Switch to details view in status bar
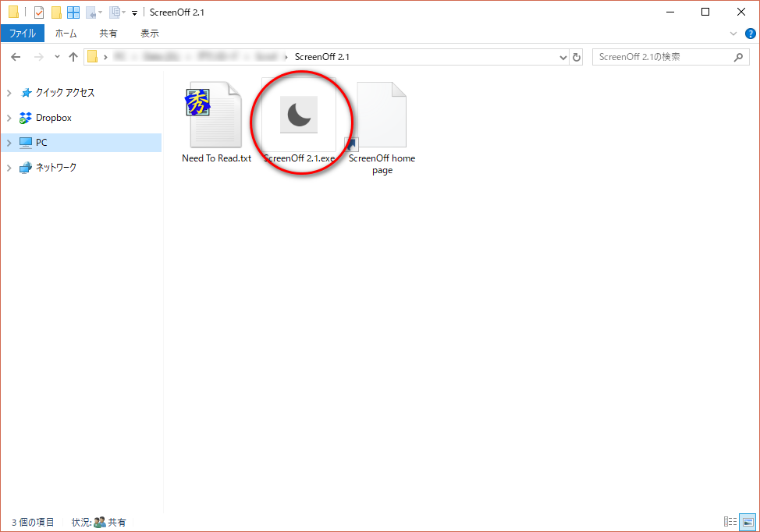The image size is (760, 532). [730, 522]
